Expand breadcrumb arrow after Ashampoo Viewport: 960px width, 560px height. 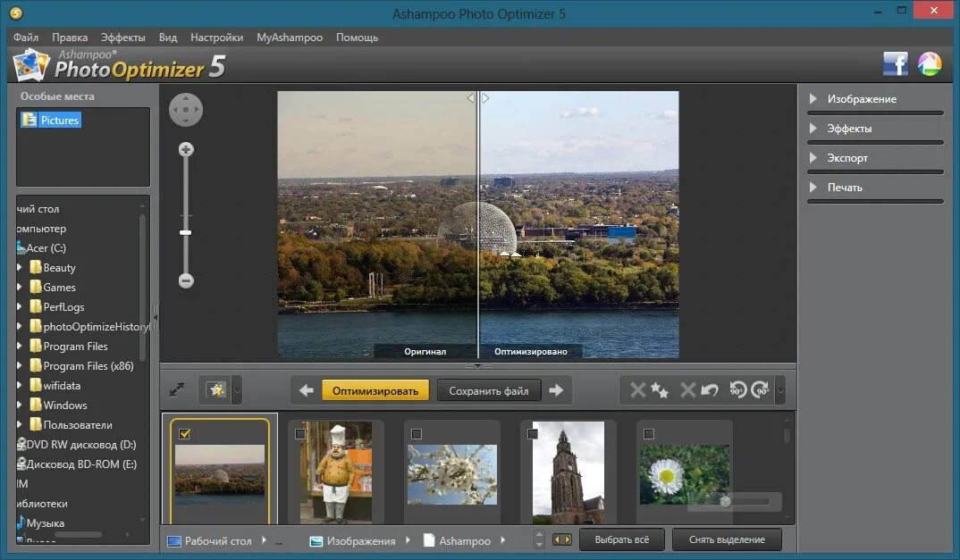tap(502, 539)
